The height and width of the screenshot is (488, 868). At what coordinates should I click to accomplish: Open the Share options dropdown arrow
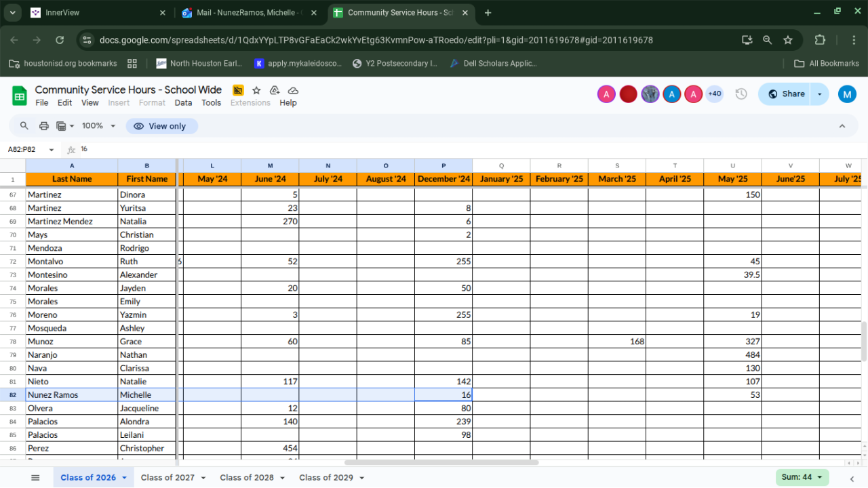point(821,94)
